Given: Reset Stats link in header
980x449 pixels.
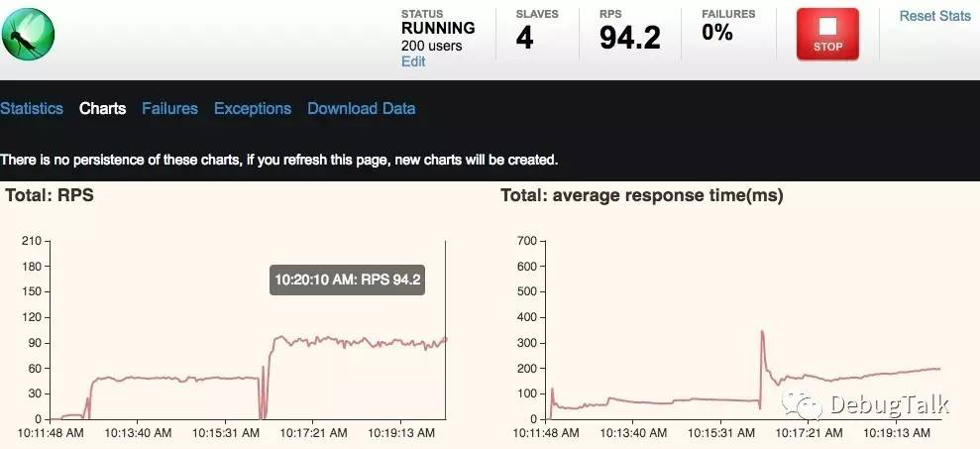Looking at the screenshot, I should (935, 16).
